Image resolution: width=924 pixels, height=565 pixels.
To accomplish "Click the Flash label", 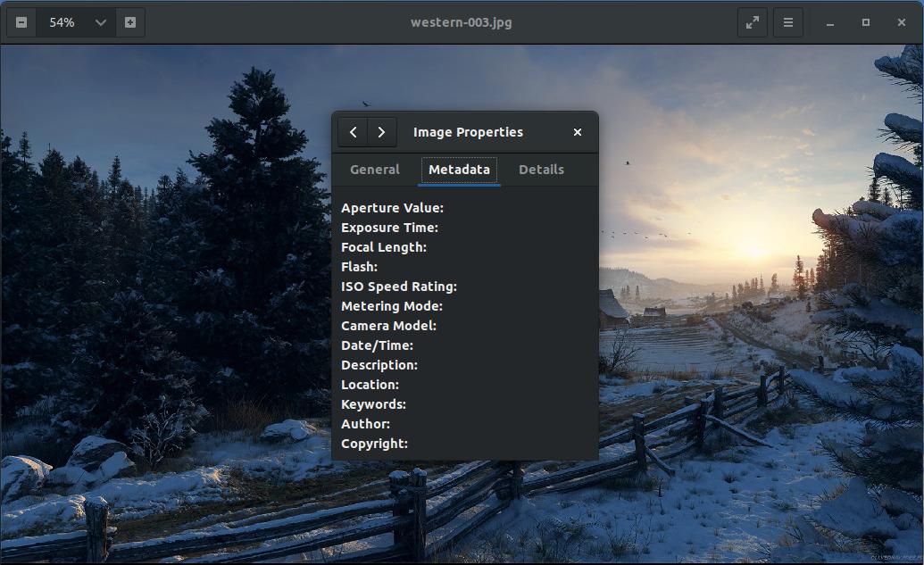I will (x=360, y=267).
